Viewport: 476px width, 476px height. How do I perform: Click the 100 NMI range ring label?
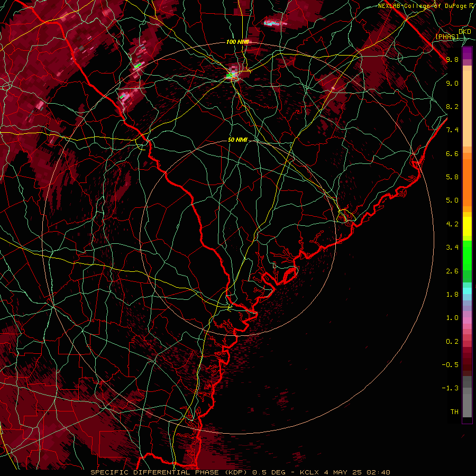click(237, 42)
